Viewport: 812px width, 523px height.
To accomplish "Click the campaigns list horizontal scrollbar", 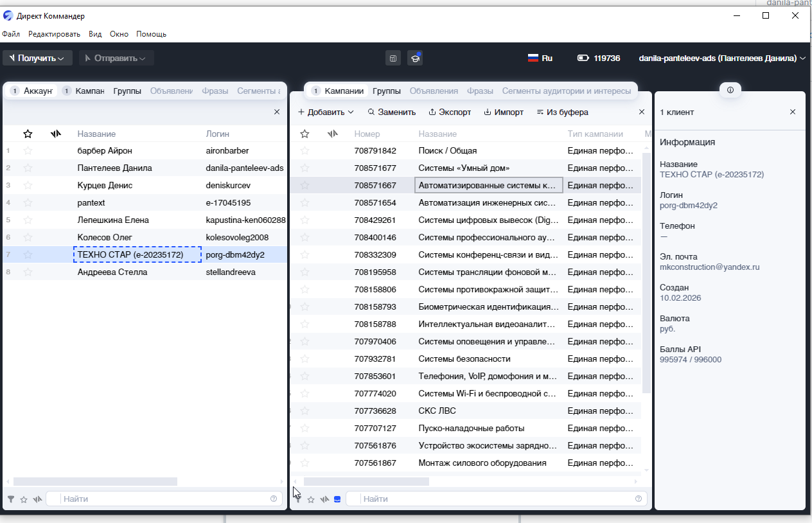I will 366,481.
